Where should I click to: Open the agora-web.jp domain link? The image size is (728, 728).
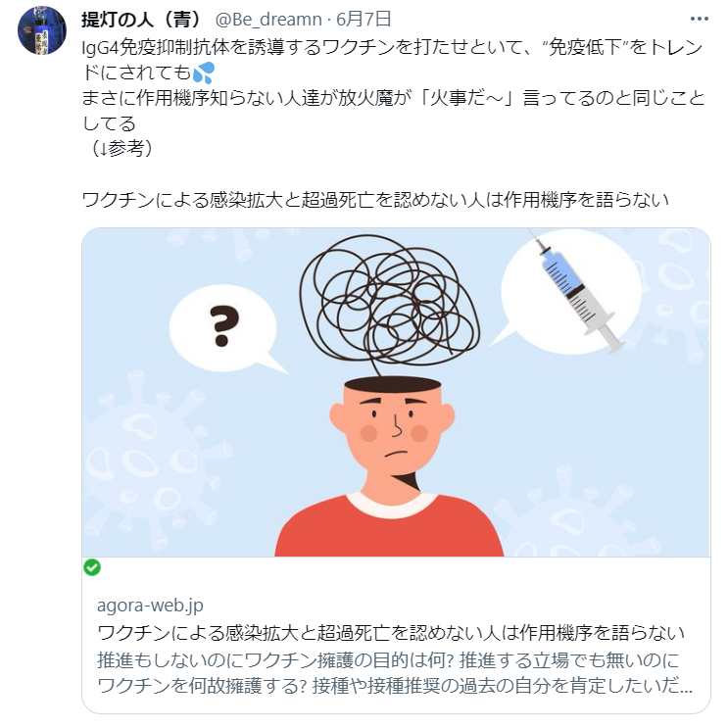tap(150, 605)
